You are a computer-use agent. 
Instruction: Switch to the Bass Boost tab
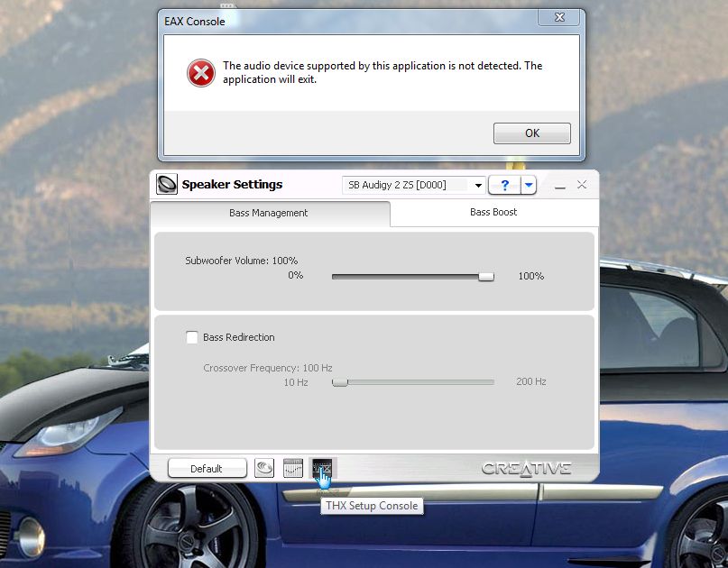(x=493, y=212)
